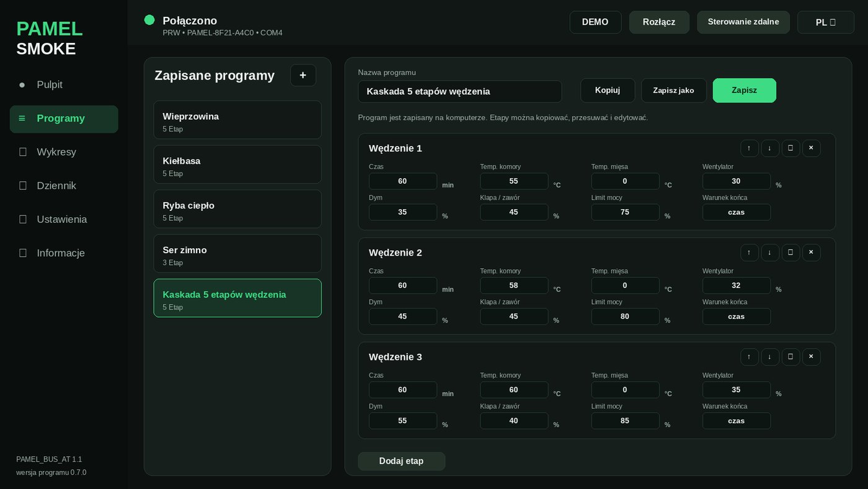Open Pulpit in the sidebar
Image resolution: width=868 pixels, height=489 pixels.
[64, 84]
